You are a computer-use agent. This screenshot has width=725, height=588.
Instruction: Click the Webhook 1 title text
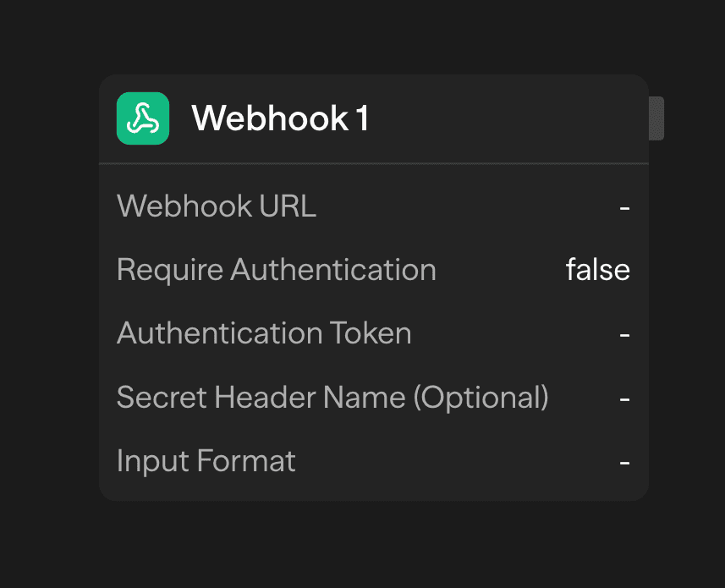pos(279,118)
